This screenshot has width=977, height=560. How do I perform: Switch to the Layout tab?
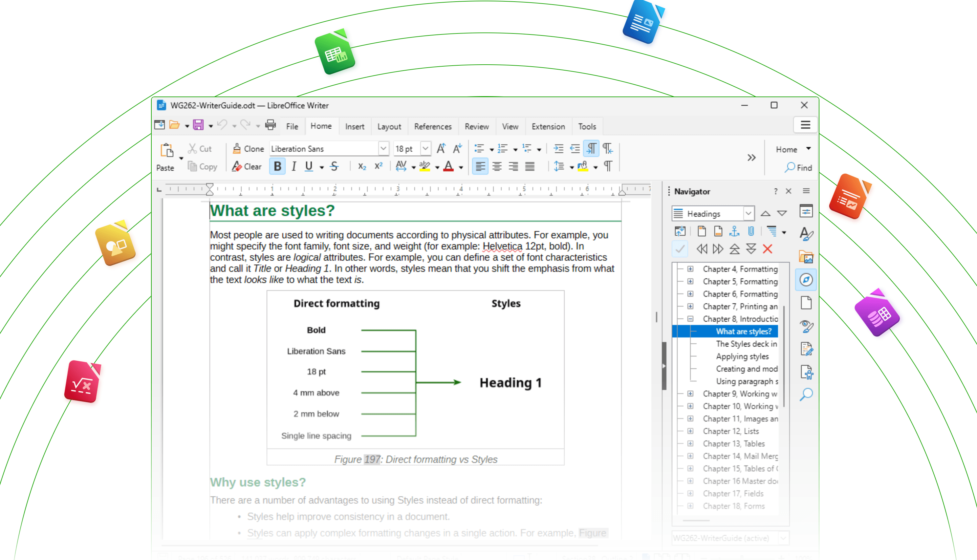[389, 126]
